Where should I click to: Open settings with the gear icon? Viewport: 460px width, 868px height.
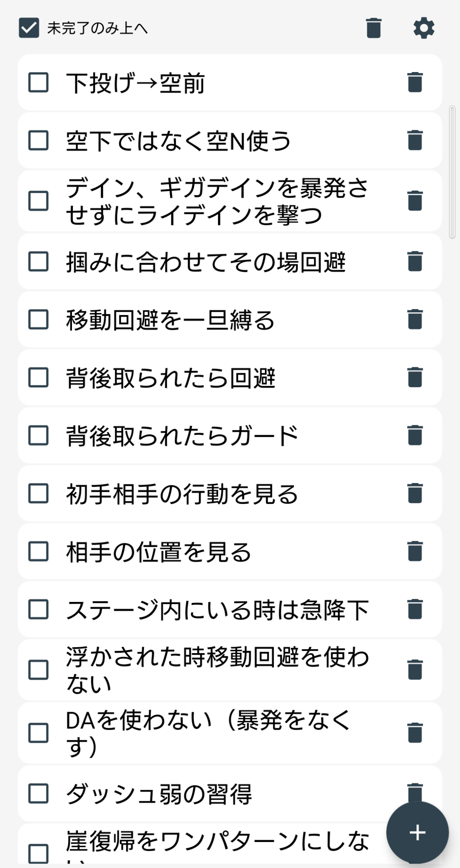[x=424, y=28]
